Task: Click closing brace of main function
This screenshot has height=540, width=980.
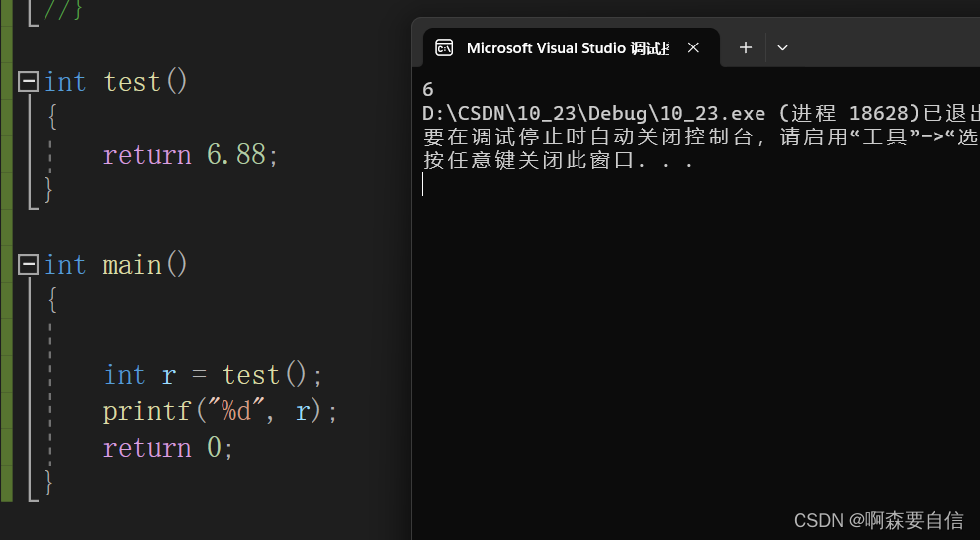Action: tap(48, 484)
